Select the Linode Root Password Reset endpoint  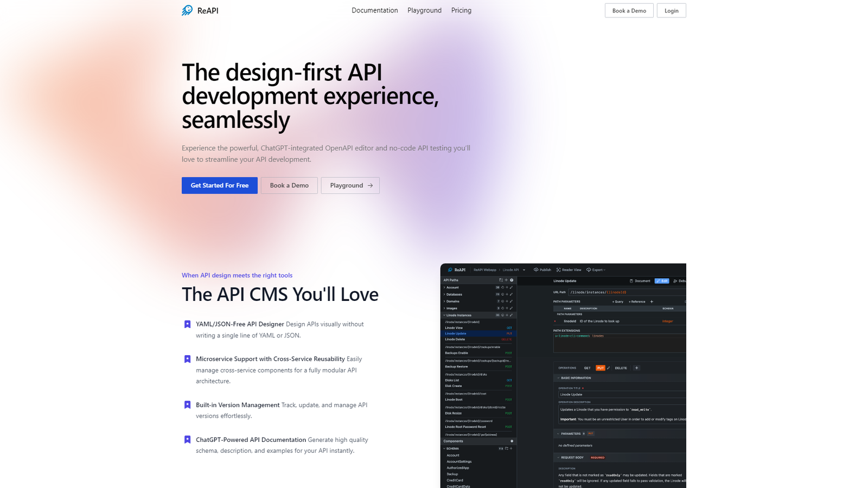(x=478, y=427)
